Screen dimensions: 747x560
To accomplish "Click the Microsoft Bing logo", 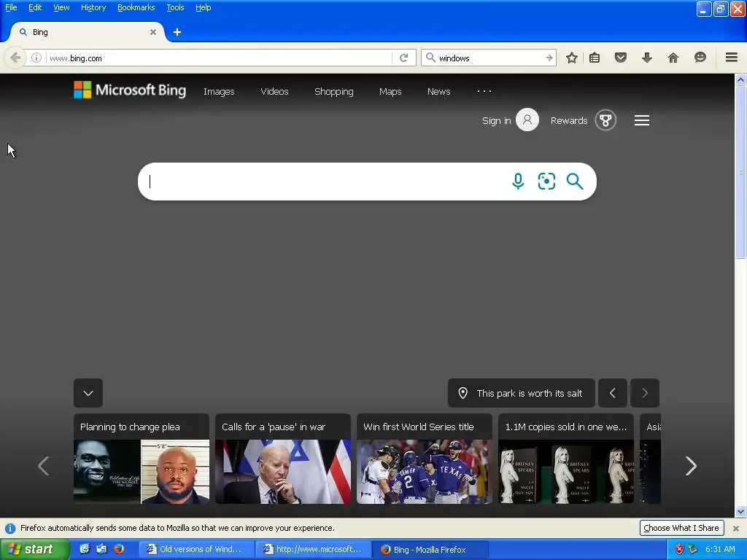I will click(130, 90).
